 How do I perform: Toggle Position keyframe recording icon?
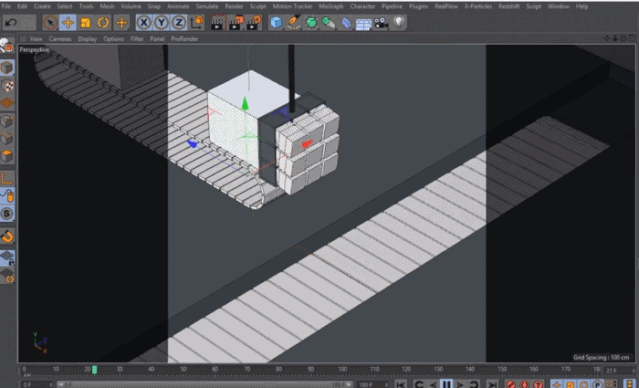557,384
